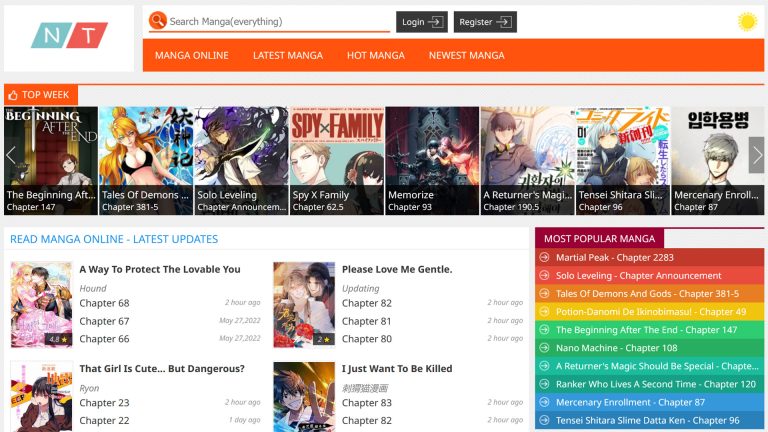Screen dimensions: 768x432
Task: Click arrow icon beside Potion-Danomi row
Action: point(544,312)
